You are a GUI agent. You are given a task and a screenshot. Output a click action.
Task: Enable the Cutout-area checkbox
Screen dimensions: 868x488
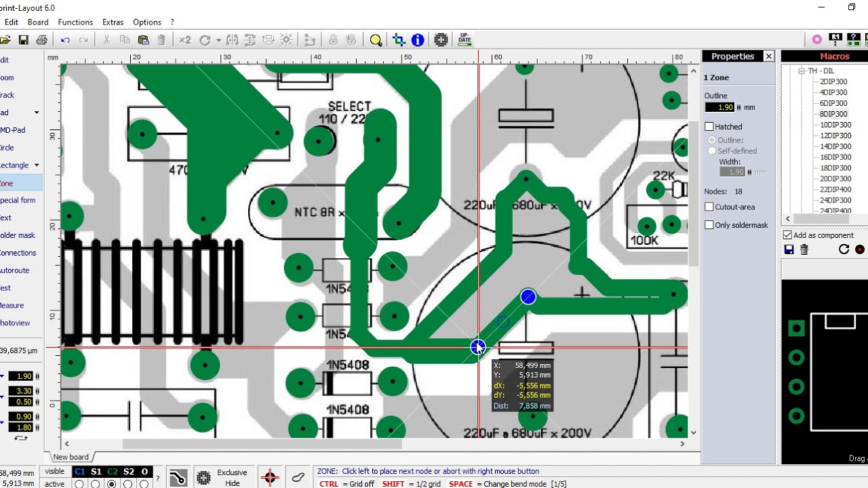(x=709, y=207)
